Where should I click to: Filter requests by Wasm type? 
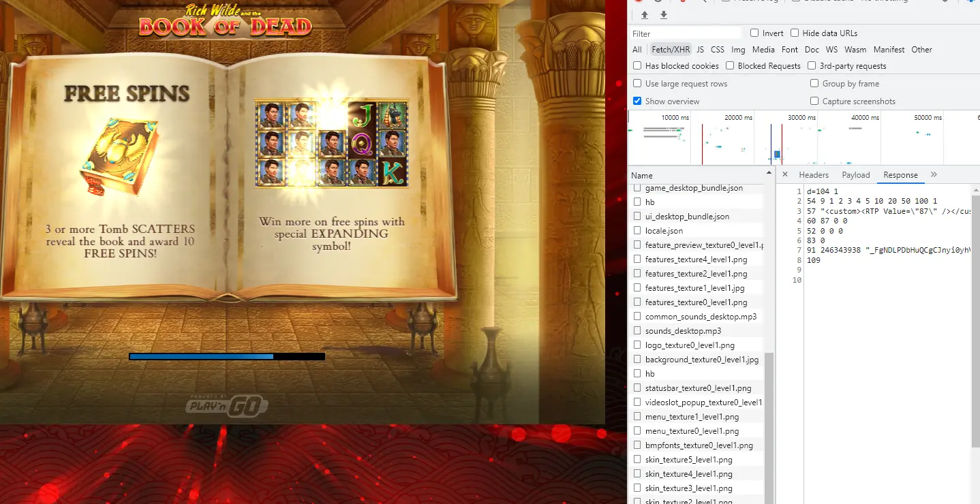click(855, 50)
